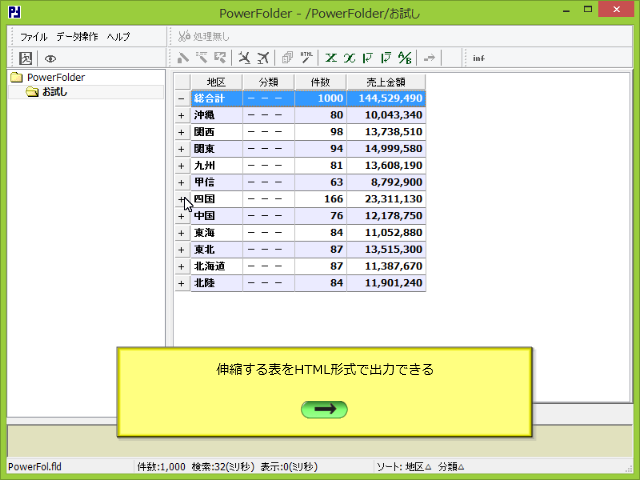Click the 総合計 count 1000
This screenshot has height=480, width=640.
(320, 98)
